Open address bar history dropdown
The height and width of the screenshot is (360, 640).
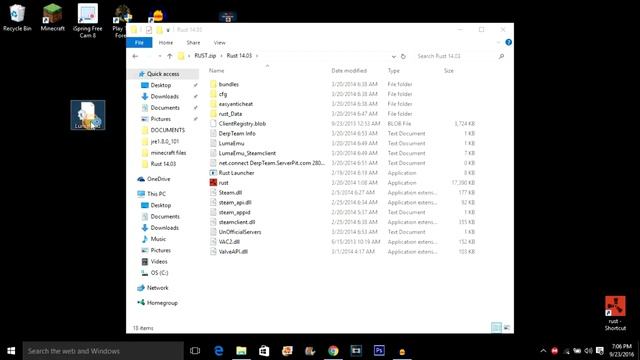coord(393,56)
